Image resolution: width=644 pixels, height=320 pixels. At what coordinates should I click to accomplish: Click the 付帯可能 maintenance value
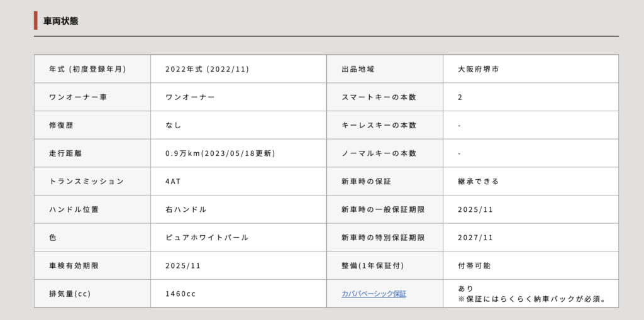pyautogui.click(x=474, y=265)
